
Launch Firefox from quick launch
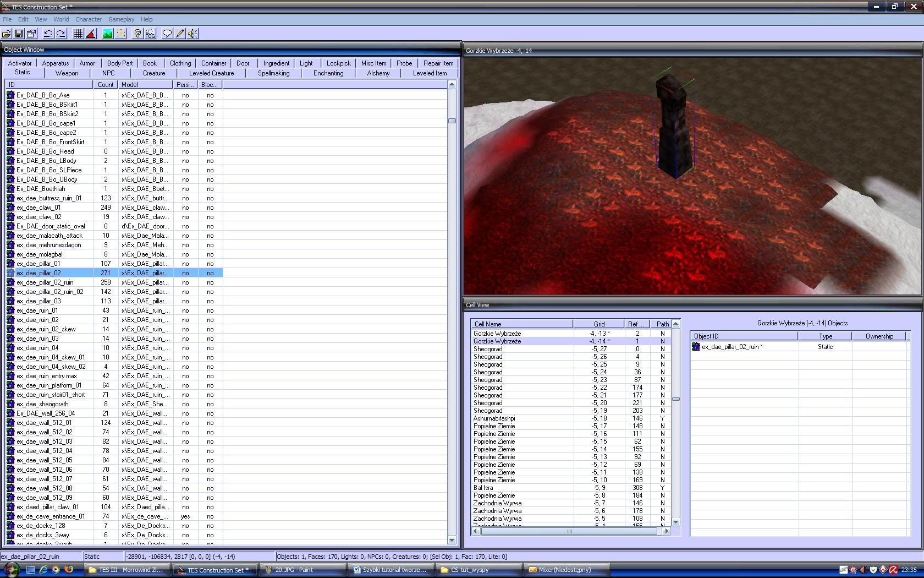[69, 570]
